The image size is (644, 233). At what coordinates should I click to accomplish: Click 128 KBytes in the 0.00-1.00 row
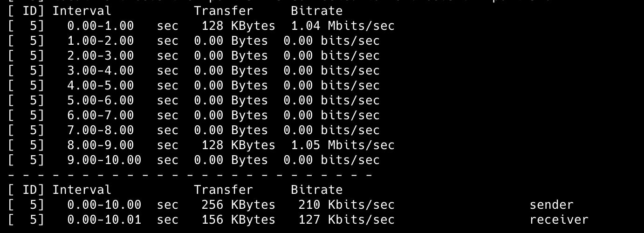238,26
